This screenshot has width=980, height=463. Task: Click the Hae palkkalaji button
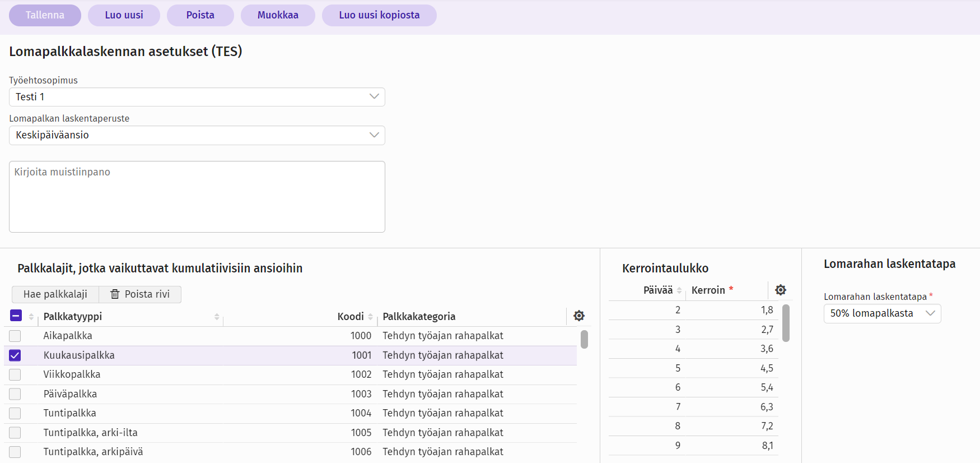pos(55,294)
